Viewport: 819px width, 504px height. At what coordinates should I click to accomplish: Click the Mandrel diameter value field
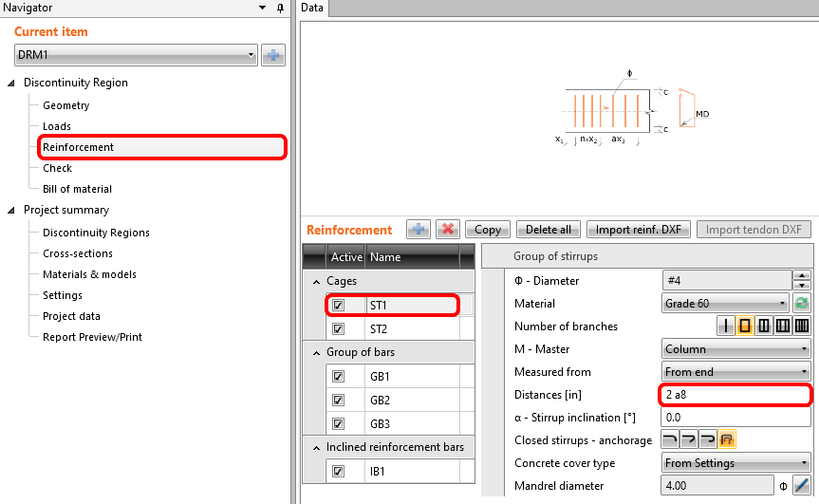coord(717,485)
